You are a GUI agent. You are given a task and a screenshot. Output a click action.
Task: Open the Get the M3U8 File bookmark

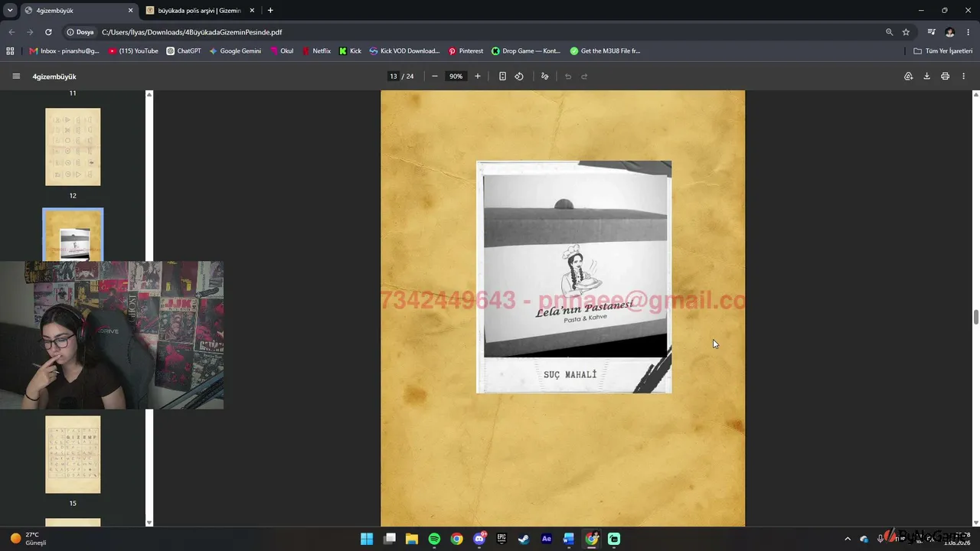point(605,51)
